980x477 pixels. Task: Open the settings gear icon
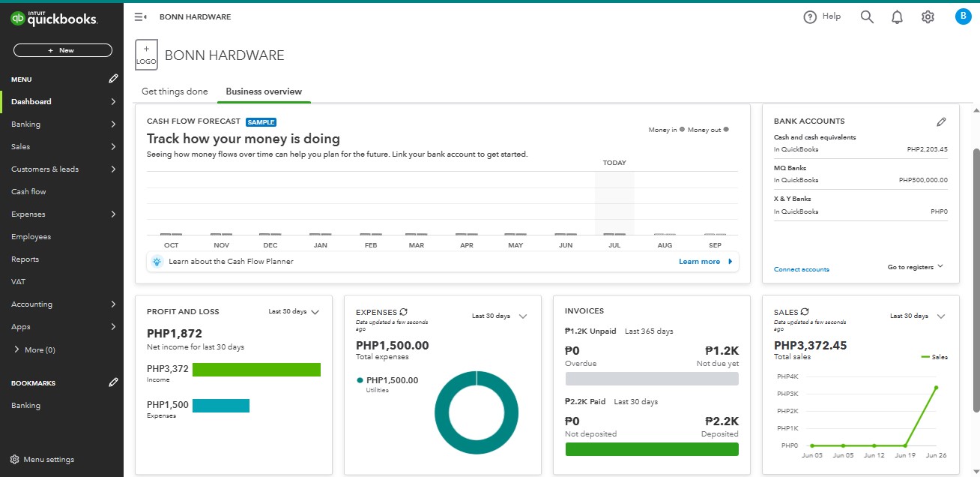[x=928, y=16]
